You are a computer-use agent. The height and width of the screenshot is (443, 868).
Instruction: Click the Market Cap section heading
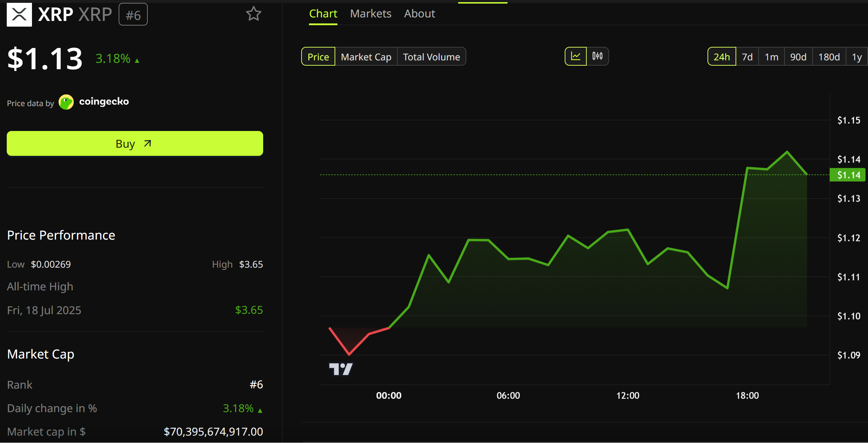click(x=41, y=354)
